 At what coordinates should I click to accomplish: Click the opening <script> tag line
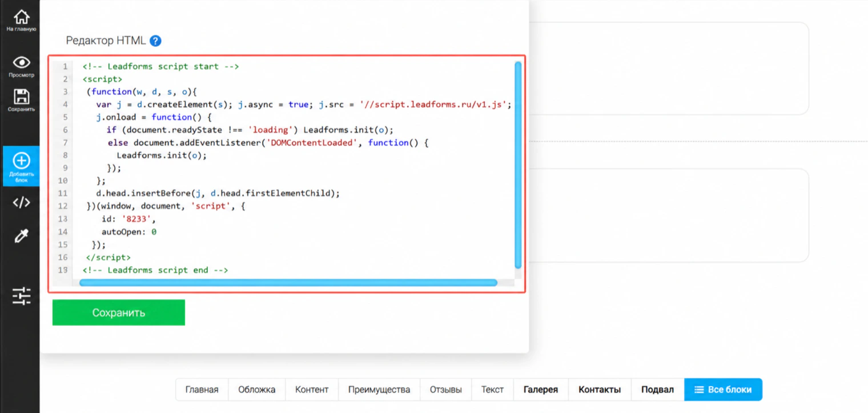click(102, 79)
